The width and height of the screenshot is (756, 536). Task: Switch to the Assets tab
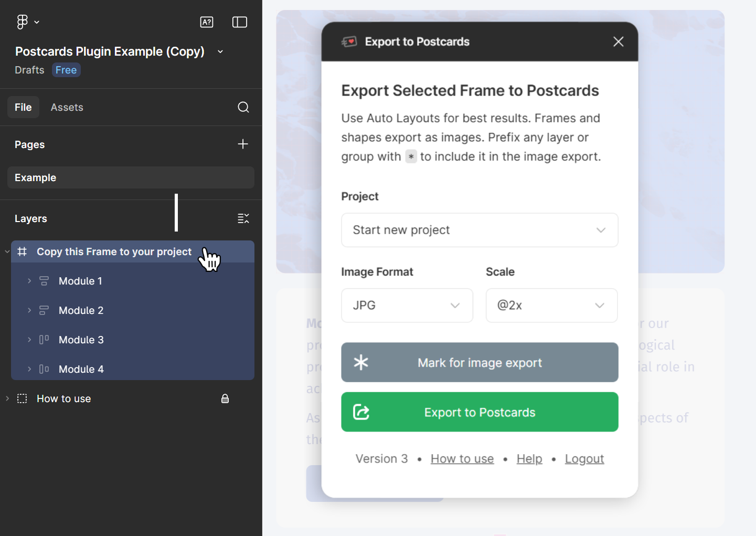tap(67, 107)
